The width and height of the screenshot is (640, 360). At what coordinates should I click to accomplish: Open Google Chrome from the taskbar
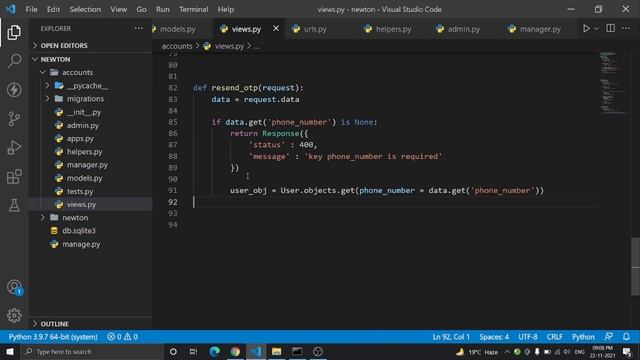click(x=235, y=351)
